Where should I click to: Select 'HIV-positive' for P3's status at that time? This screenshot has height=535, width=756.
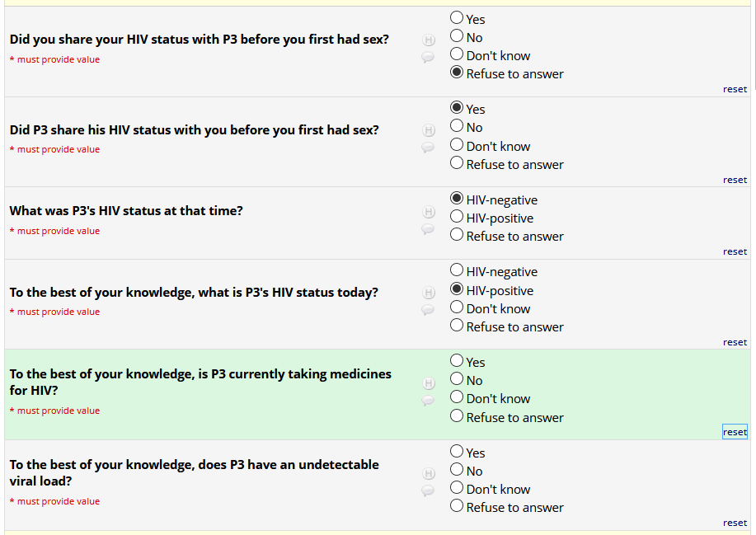[457, 217]
